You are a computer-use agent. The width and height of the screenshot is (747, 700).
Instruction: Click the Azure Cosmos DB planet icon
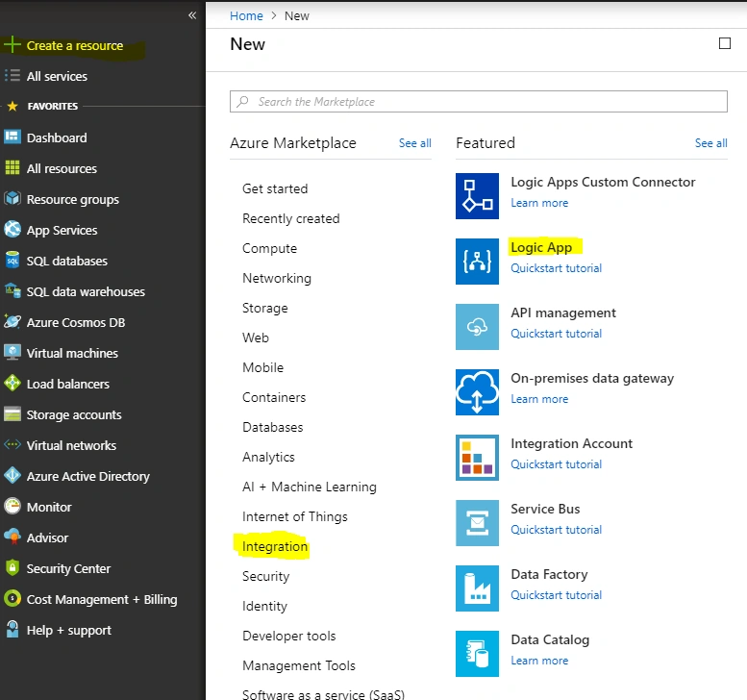click(x=12, y=322)
